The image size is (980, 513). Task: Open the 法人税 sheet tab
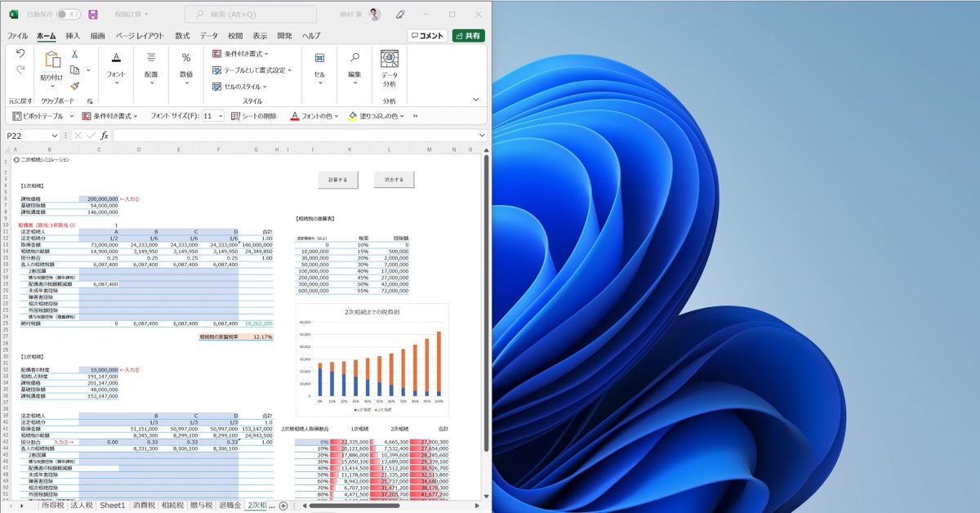[82, 506]
